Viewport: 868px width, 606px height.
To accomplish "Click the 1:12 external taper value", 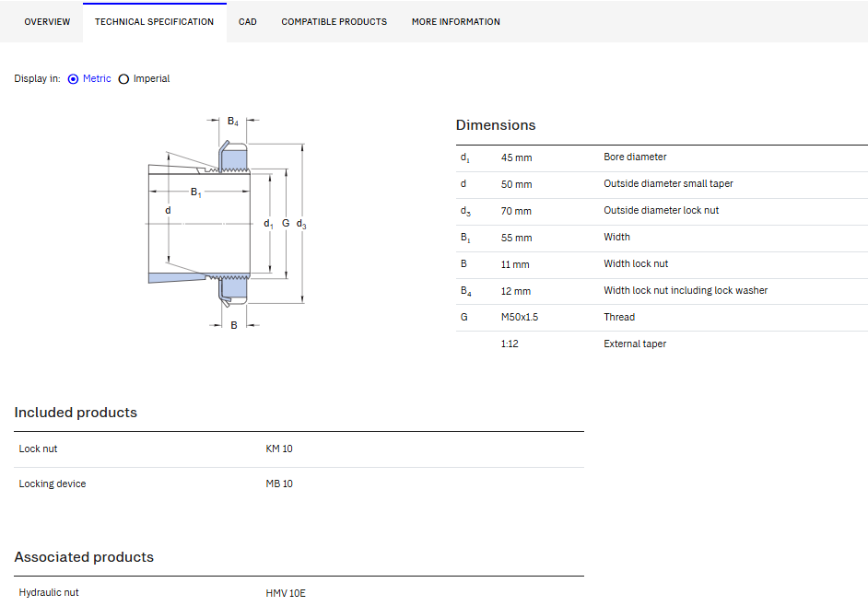I will (x=510, y=344).
